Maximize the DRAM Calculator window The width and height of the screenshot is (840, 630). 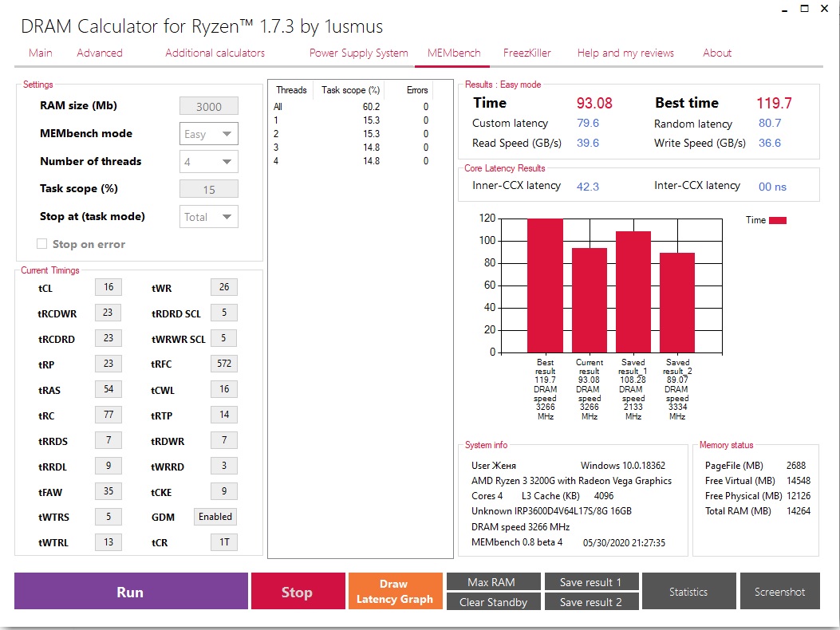tap(805, 9)
